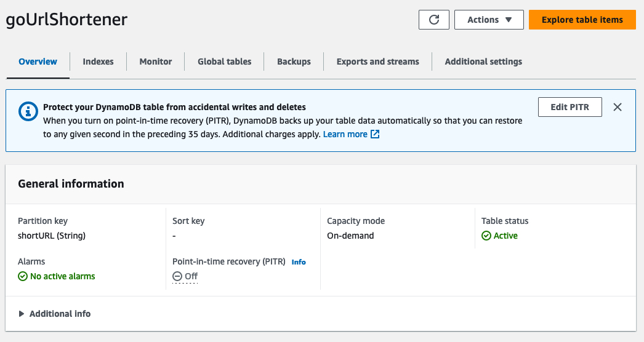Click the Capacity mode label

pos(356,221)
